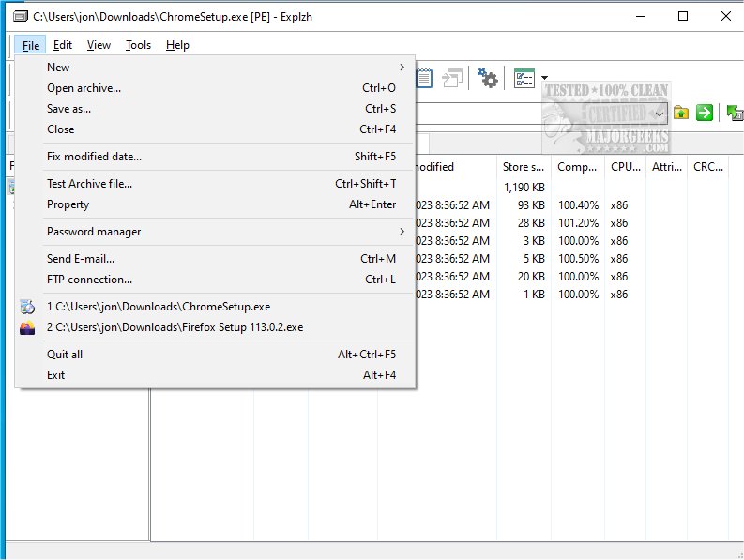Expand the checklist view dropdown arrow
This screenshot has height=560, width=744.
click(545, 77)
